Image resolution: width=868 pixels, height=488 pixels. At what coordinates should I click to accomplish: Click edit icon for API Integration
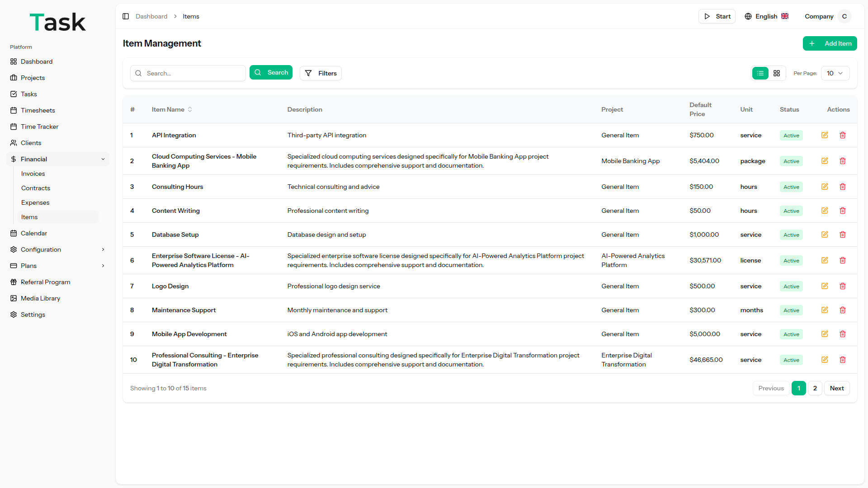tap(825, 135)
